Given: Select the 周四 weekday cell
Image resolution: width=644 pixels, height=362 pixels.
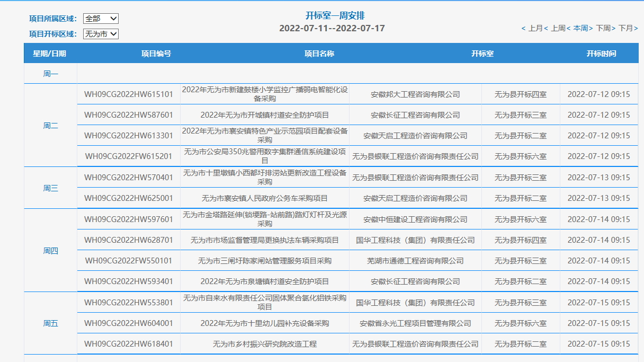Looking at the screenshot, I should tap(50, 251).
